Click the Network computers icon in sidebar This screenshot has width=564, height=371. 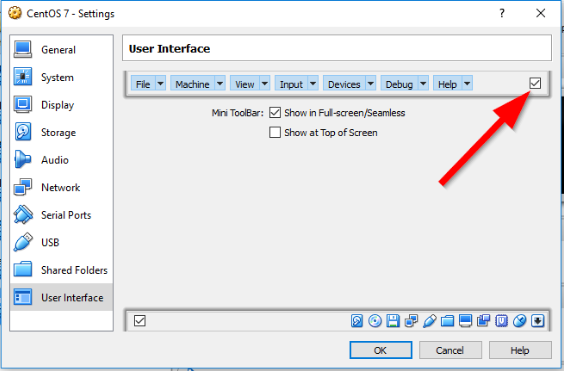pos(23,187)
